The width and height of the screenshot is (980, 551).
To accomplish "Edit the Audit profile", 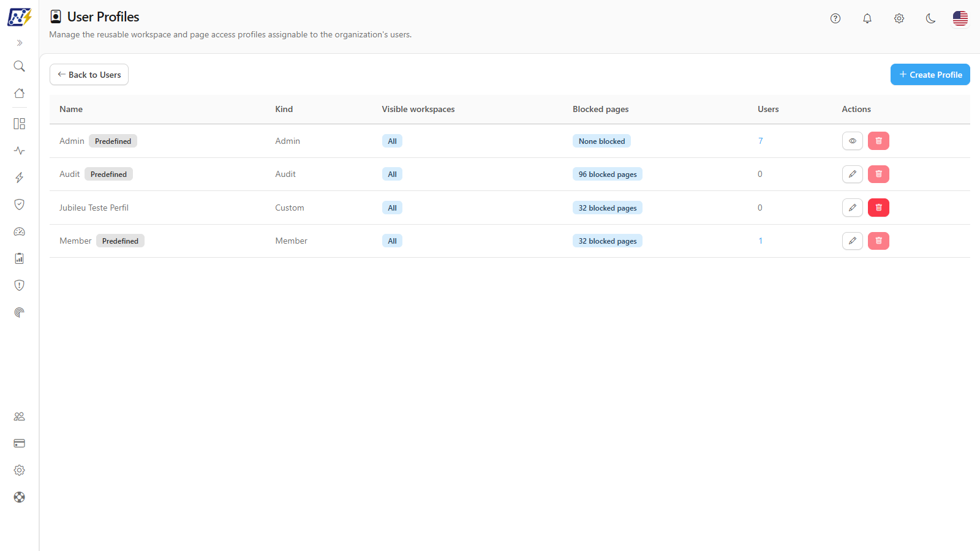I will coord(853,174).
